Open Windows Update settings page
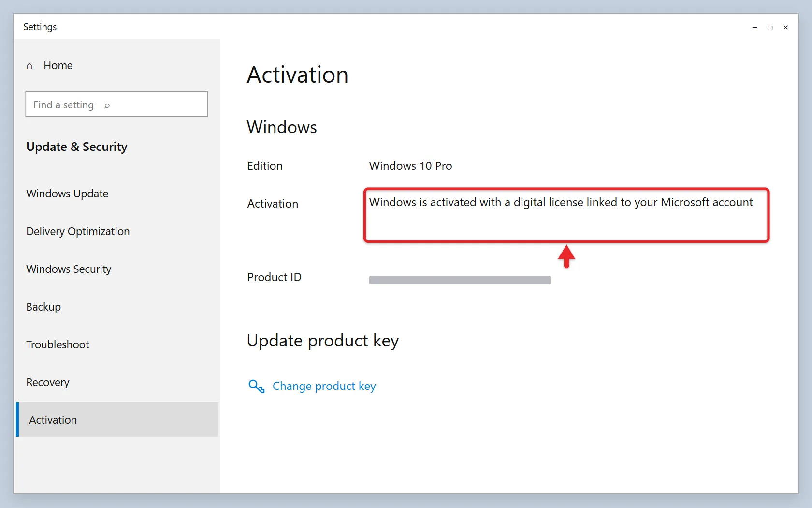 (x=67, y=194)
